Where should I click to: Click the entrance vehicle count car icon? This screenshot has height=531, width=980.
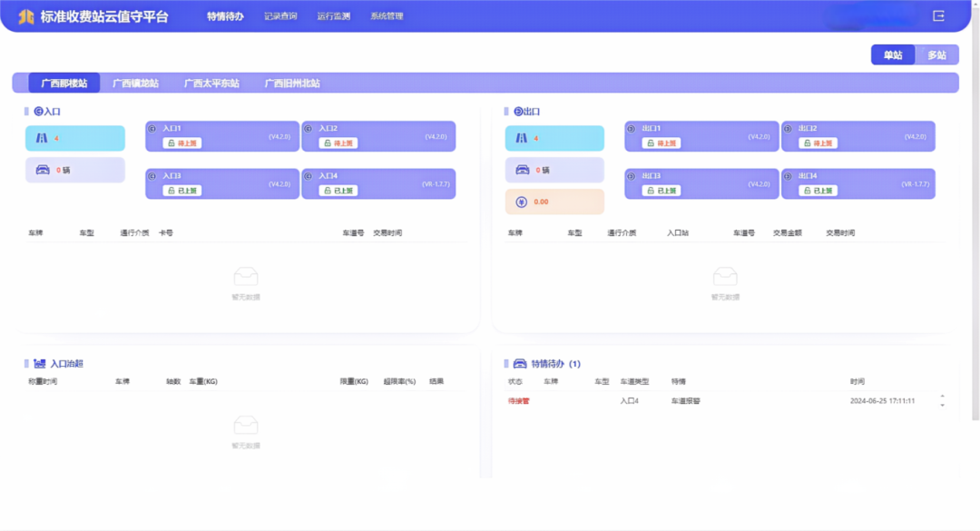point(42,170)
